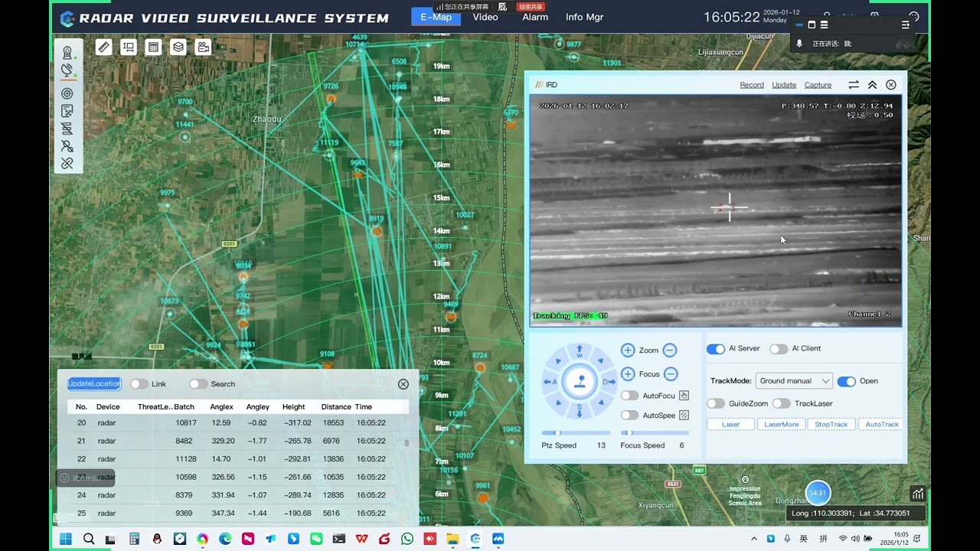
Task: Click the PTZ joystick center button
Action: click(x=580, y=381)
